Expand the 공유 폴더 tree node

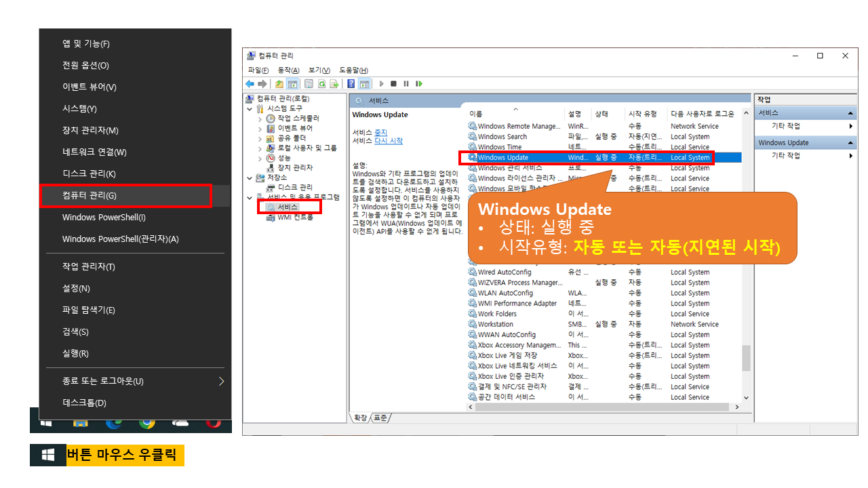260,138
